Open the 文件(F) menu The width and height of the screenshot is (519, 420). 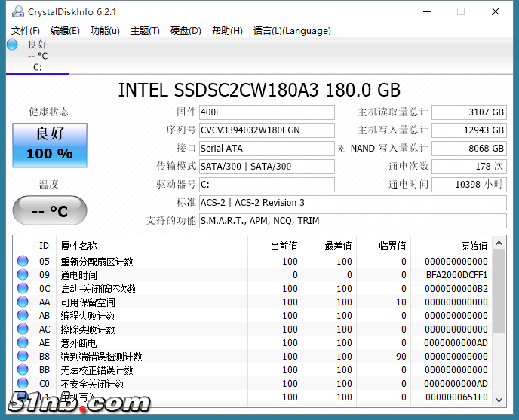click(x=26, y=31)
